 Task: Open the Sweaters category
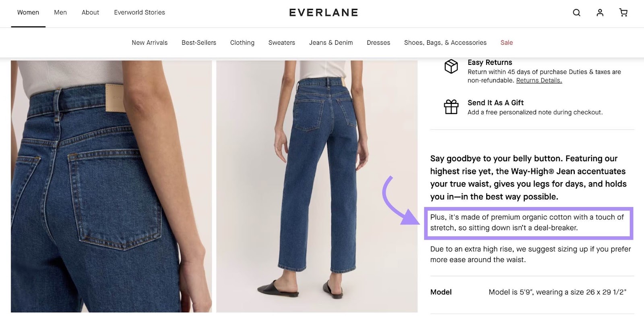pyautogui.click(x=282, y=42)
